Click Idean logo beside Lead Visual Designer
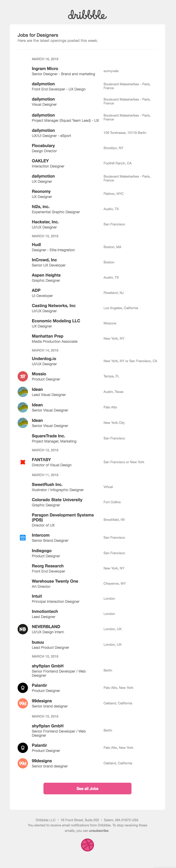This screenshot has height=868, width=176. tap(23, 392)
